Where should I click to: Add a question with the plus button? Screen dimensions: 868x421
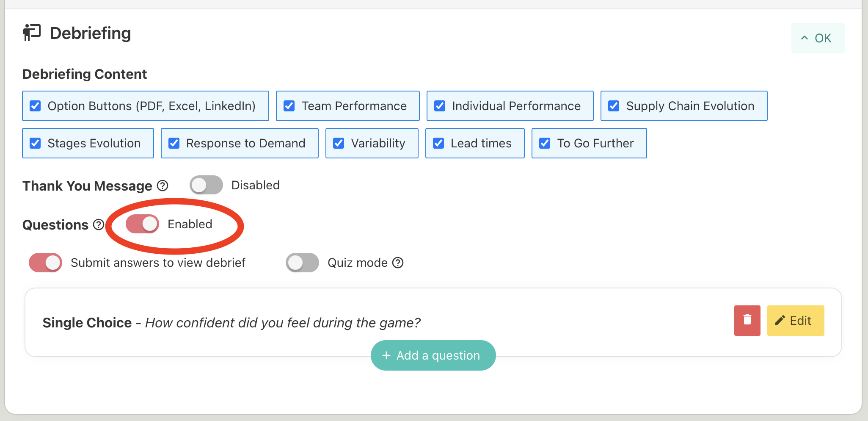[x=433, y=355]
